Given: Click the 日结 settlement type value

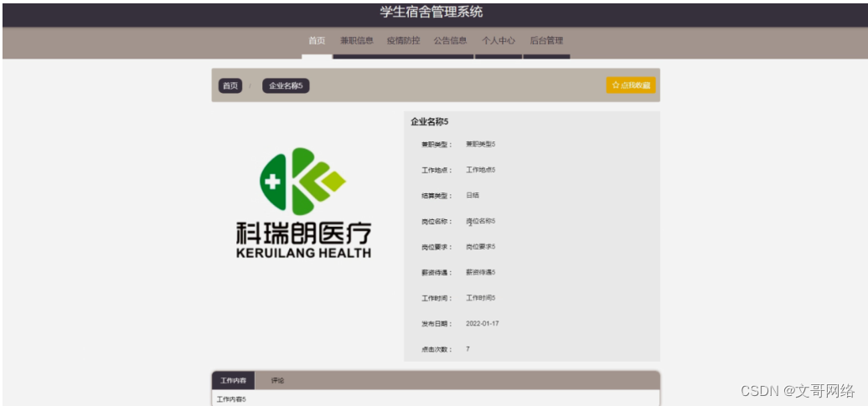Looking at the screenshot, I should click(473, 195).
